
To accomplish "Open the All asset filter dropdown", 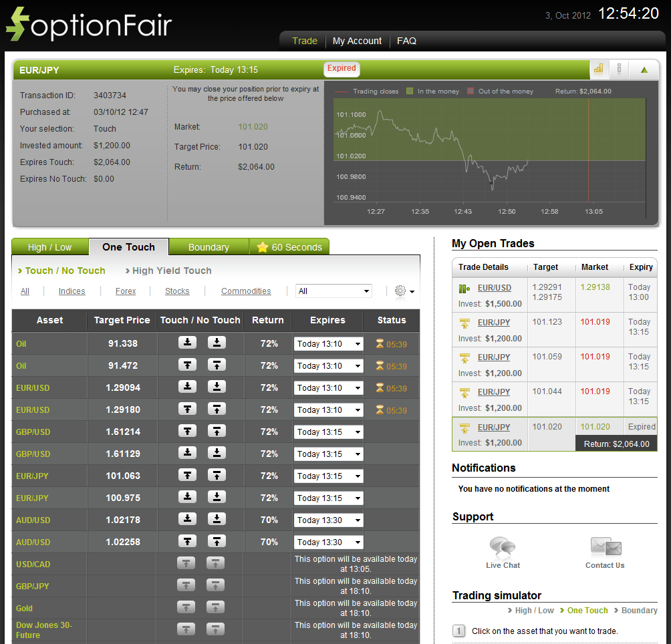I will pos(333,291).
